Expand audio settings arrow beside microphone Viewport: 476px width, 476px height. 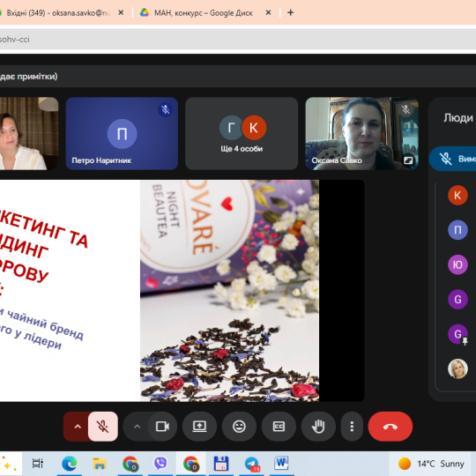(78, 427)
